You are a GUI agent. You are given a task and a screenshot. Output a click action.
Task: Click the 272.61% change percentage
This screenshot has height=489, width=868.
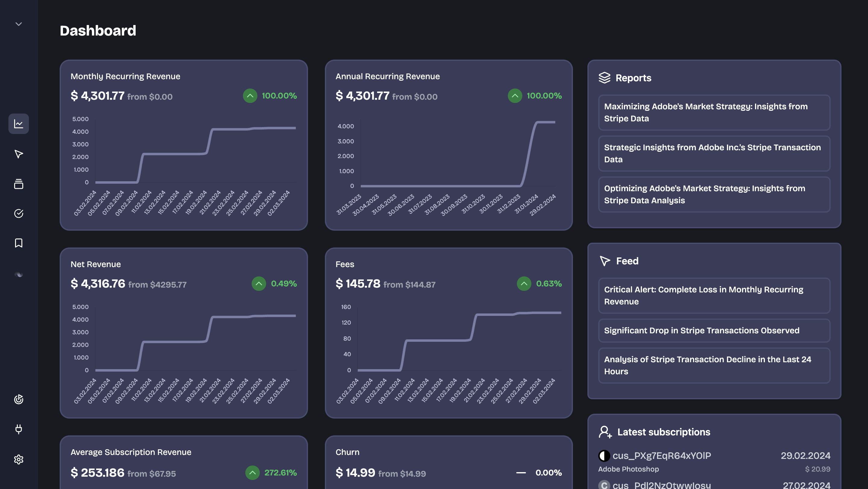coord(280,473)
